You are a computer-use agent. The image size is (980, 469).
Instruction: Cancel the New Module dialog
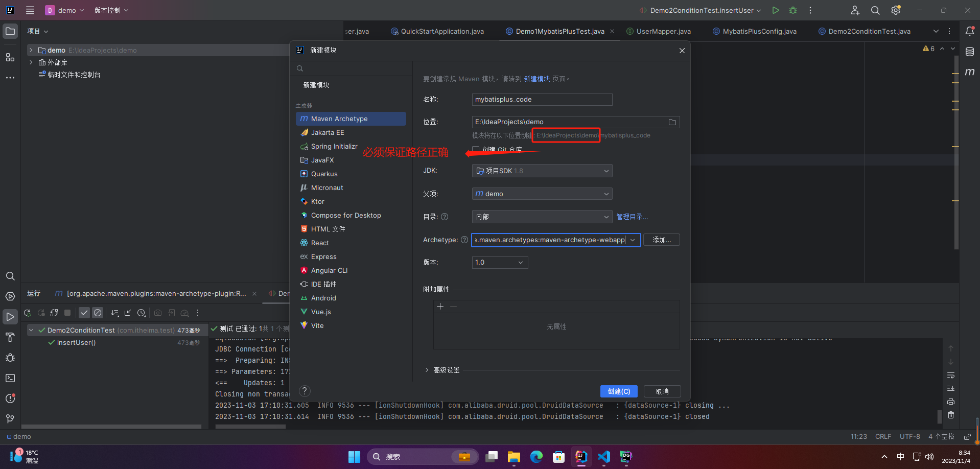click(x=662, y=391)
